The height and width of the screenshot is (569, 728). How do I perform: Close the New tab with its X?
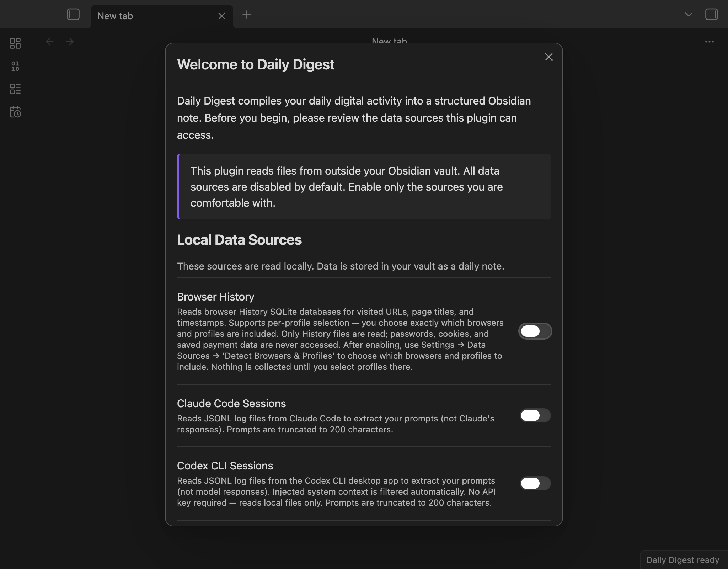pyautogui.click(x=222, y=16)
